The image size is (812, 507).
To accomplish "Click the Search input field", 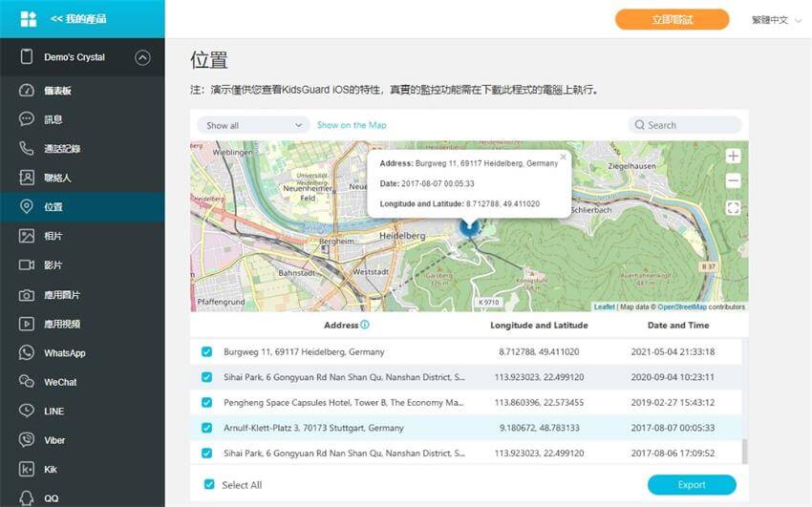I will point(685,125).
